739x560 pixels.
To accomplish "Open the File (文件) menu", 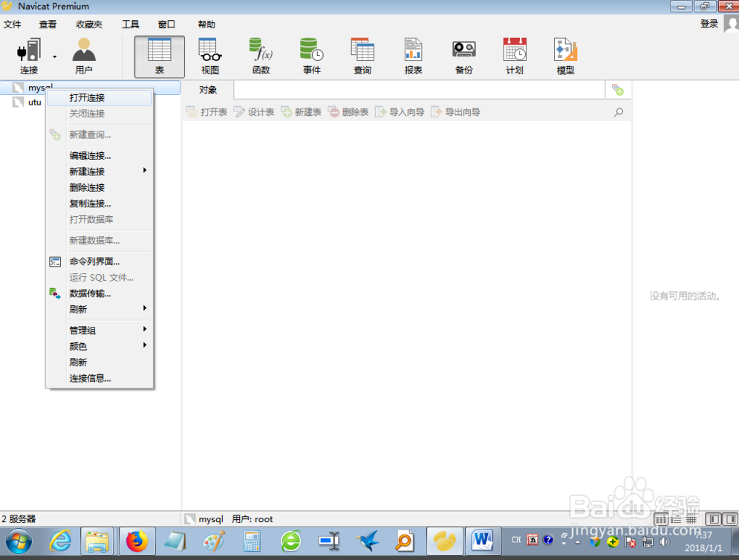I will click(x=12, y=24).
